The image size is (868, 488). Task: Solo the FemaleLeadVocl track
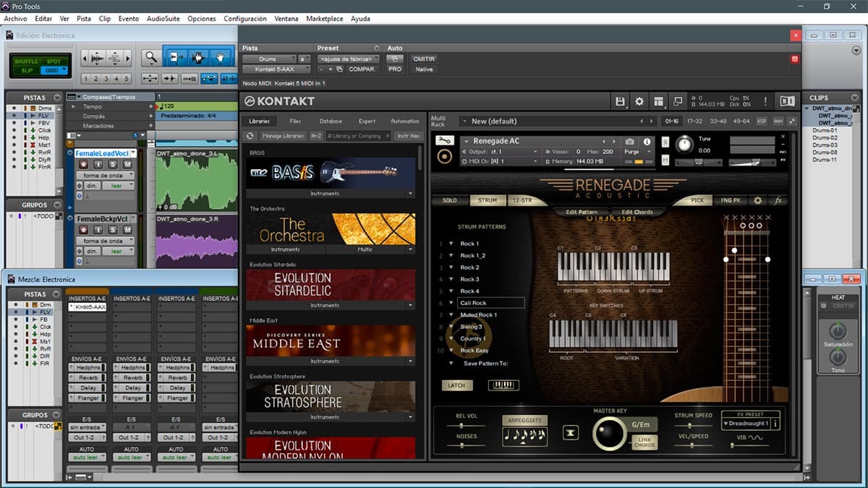click(x=114, y=164)
